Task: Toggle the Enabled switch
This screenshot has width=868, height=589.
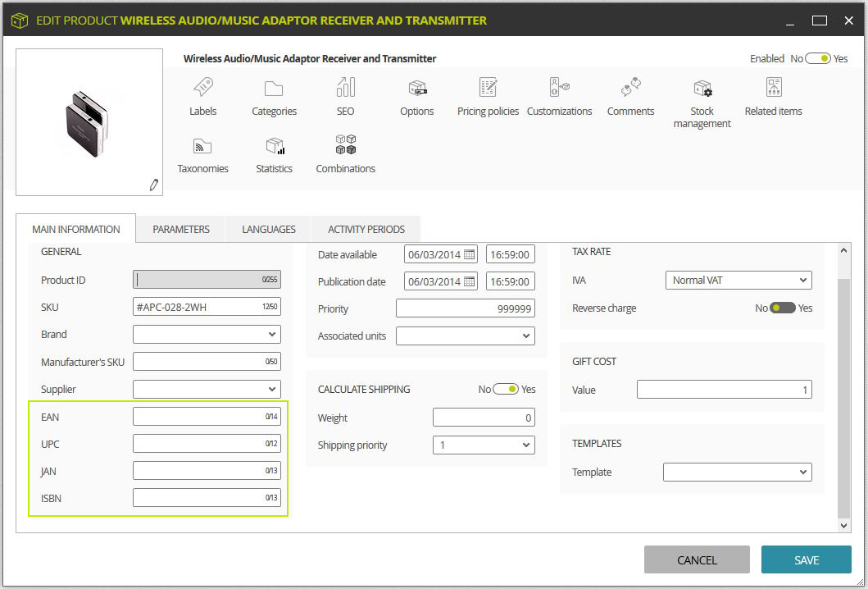Action: 818,59
